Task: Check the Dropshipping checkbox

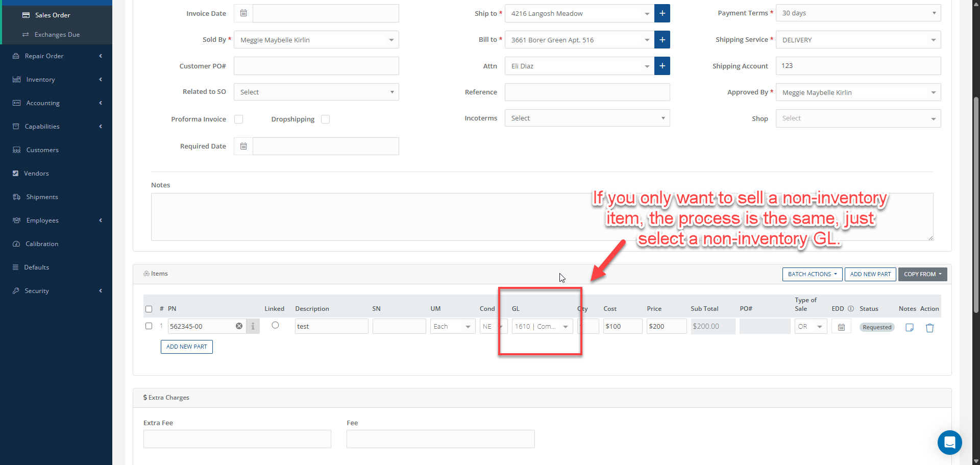Action: [x=325, y=119]
